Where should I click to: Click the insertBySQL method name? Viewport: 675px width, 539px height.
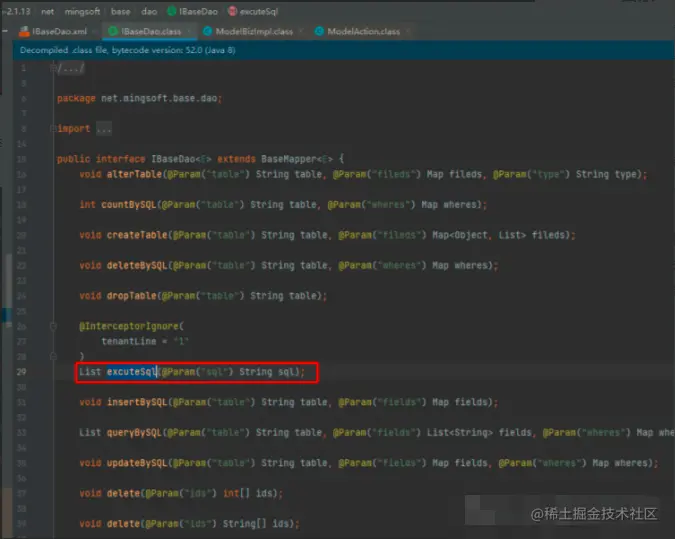point(137,402)
